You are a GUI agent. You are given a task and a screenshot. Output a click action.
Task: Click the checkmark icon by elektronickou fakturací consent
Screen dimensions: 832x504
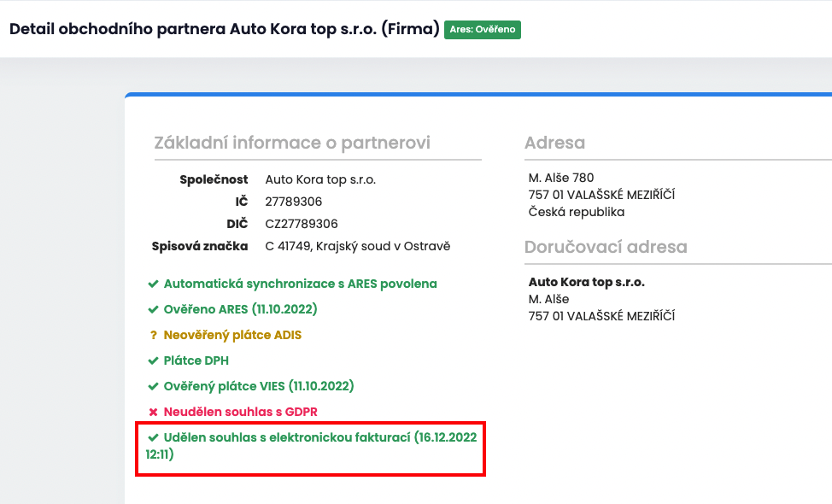point(153,437)
